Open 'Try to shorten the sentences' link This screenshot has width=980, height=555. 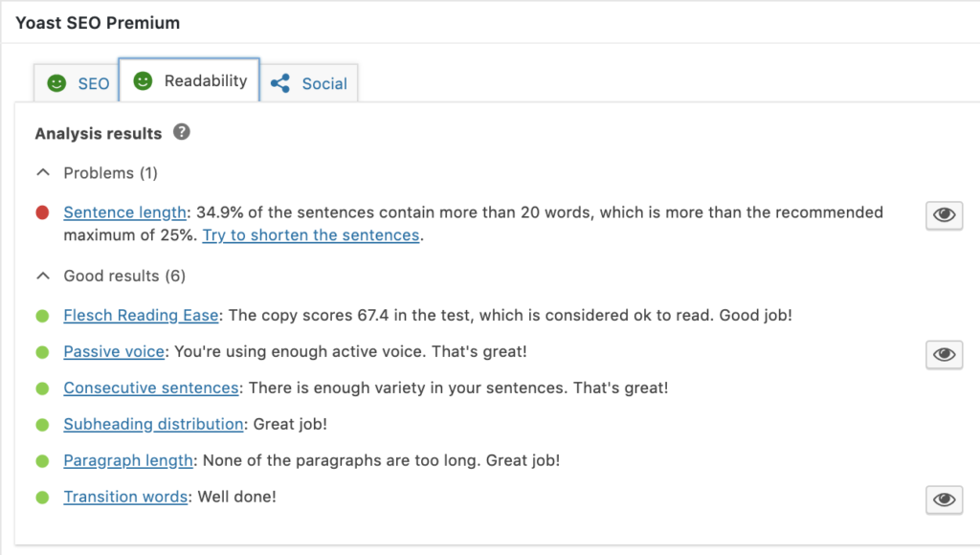point(311,235)
